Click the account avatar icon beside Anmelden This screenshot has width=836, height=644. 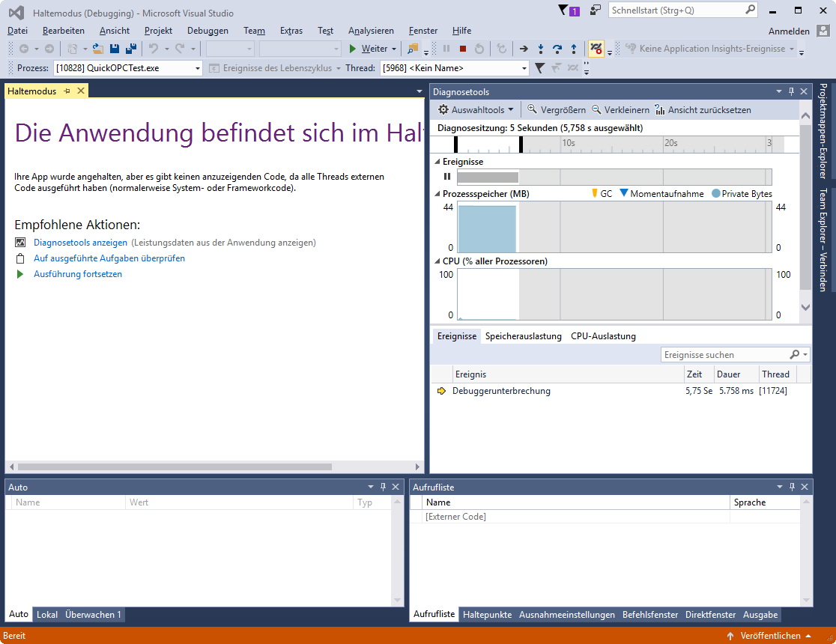tap(823, 31)
